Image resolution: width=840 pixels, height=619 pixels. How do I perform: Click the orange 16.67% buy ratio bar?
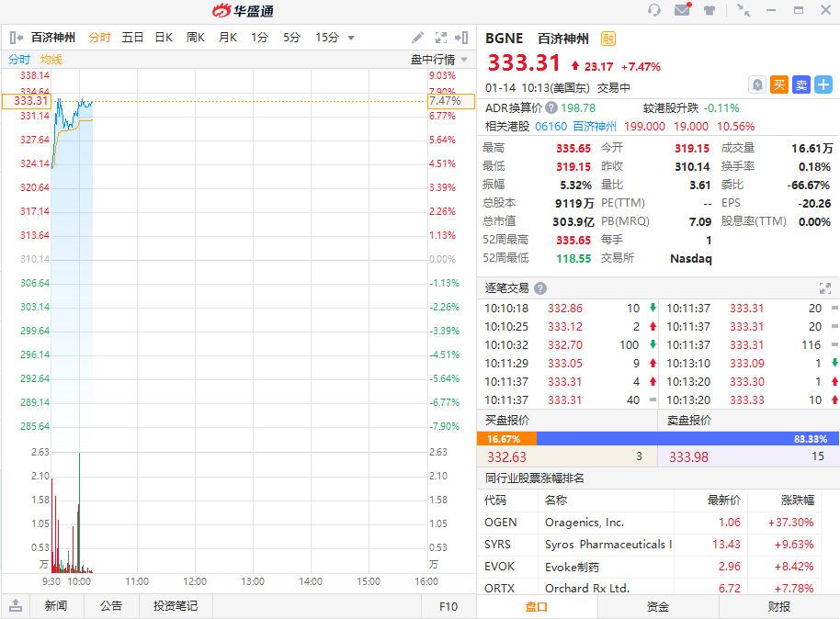click(x=506, y=439)
